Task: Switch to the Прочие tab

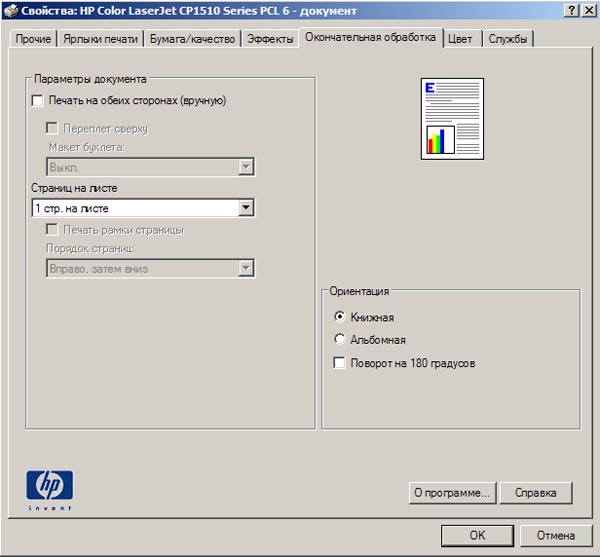Action: [x=33, y=39]
